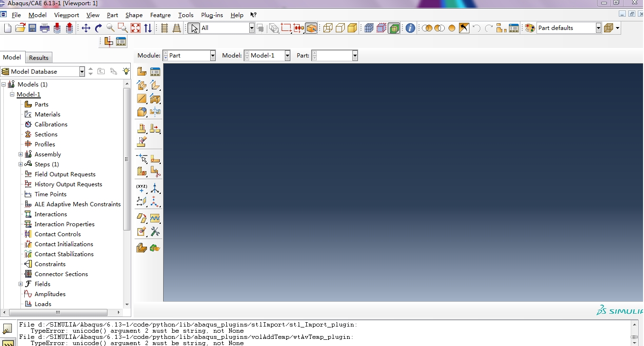
Task: Select Materials in model tree
Action: pyautogui.click(x=48, y=115)
